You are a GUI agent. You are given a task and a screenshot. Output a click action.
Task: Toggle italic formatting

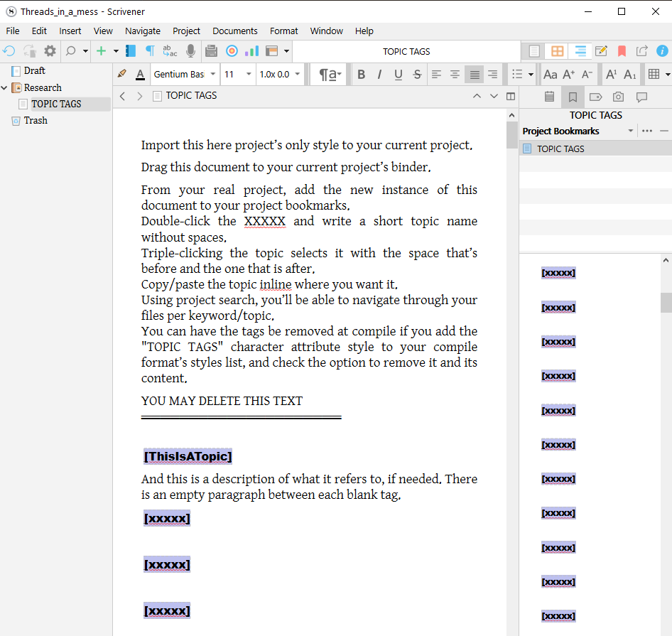(379, 75)
